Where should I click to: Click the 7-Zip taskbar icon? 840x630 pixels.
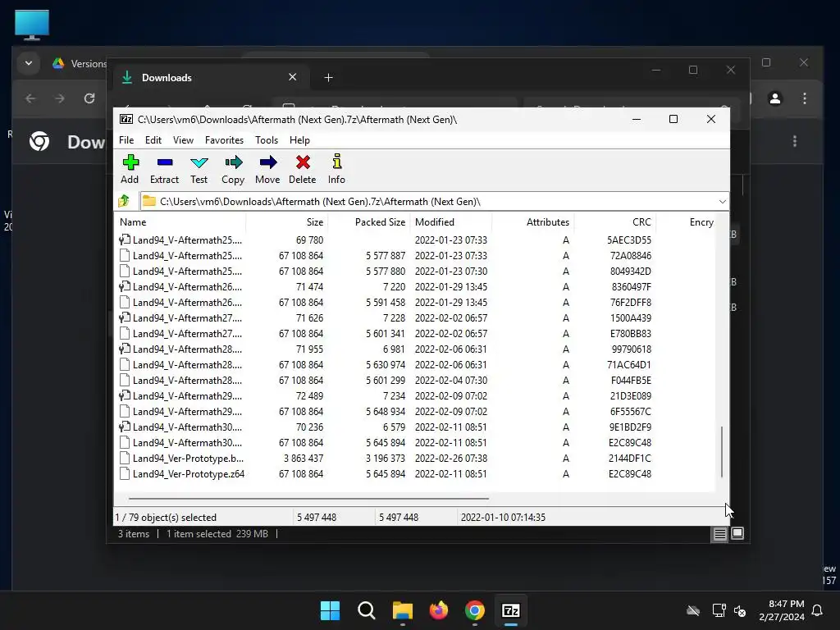coord(510,610)
